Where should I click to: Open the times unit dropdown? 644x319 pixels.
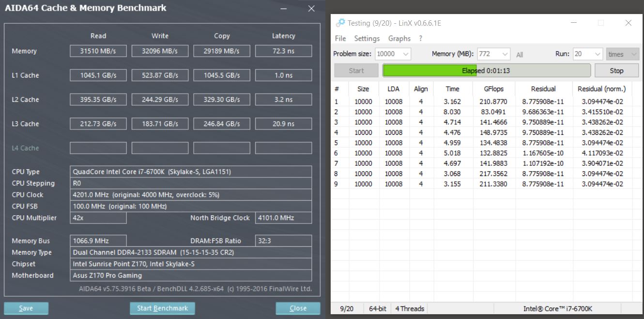[x=622, y=54]
